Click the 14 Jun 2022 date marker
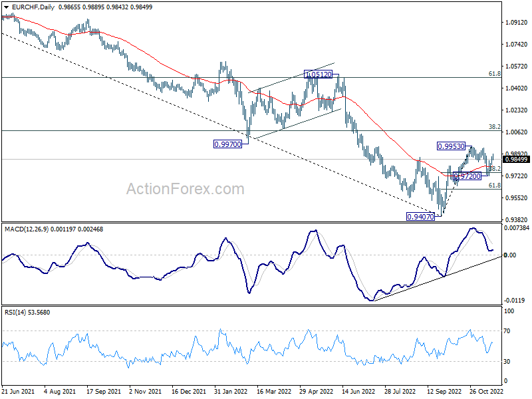Image resolution: width=532 pixels, height=399 pixels. click(x=358, y=391)
